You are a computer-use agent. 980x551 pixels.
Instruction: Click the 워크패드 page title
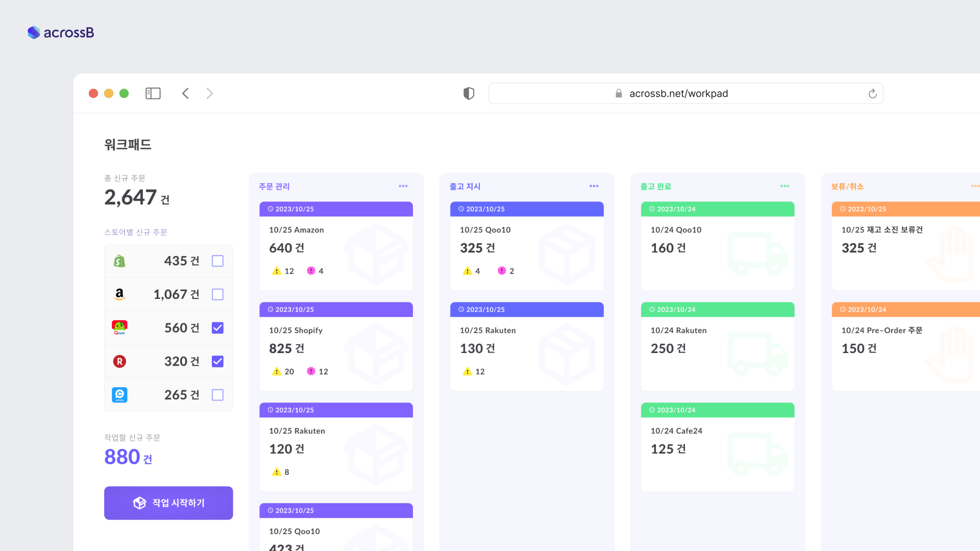coord(128,144)
